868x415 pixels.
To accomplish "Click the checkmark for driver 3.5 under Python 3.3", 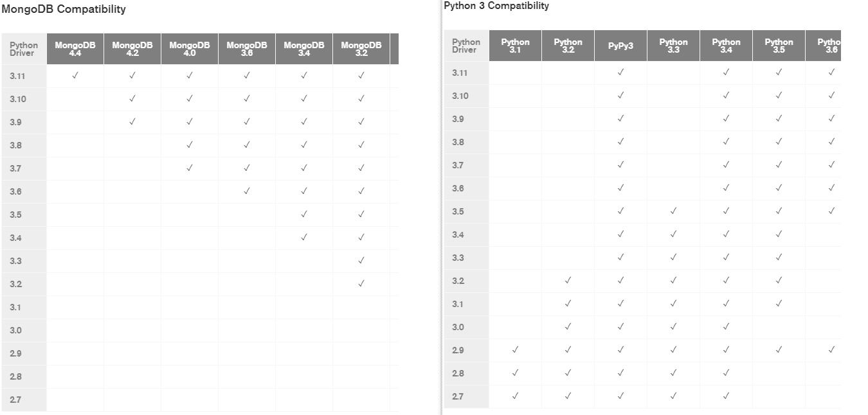I will (673, 211).
